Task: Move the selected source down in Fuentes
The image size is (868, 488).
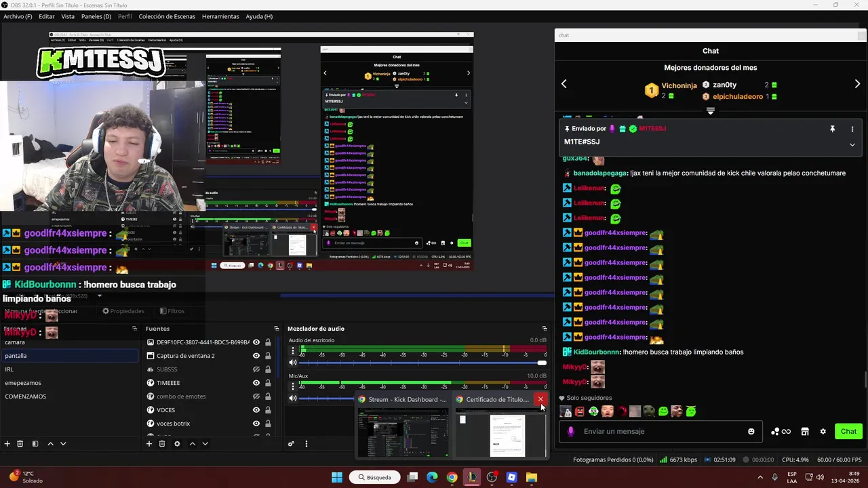Action: pyautogui.click(x=205, y=444)
